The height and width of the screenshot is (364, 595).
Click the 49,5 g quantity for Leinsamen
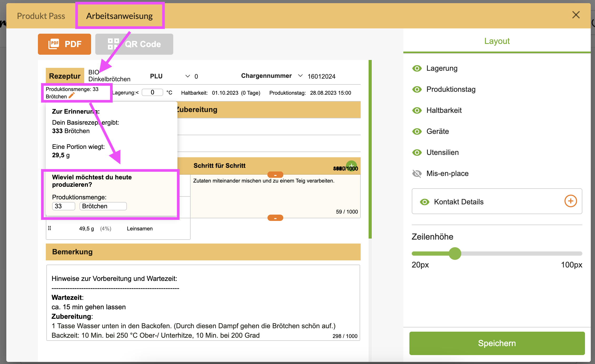[86, 229]
